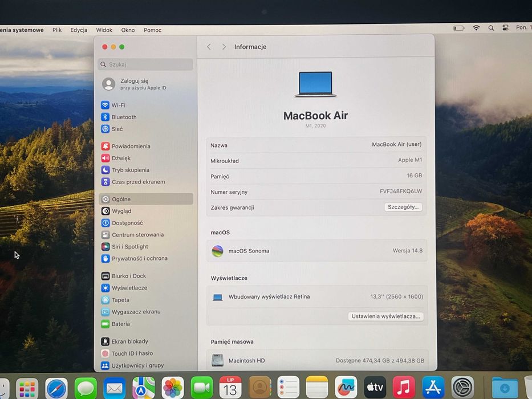Open Siri i Spotlight settings
The width and height of the screenshot is (532, 399).
click(x=125, y=247)
